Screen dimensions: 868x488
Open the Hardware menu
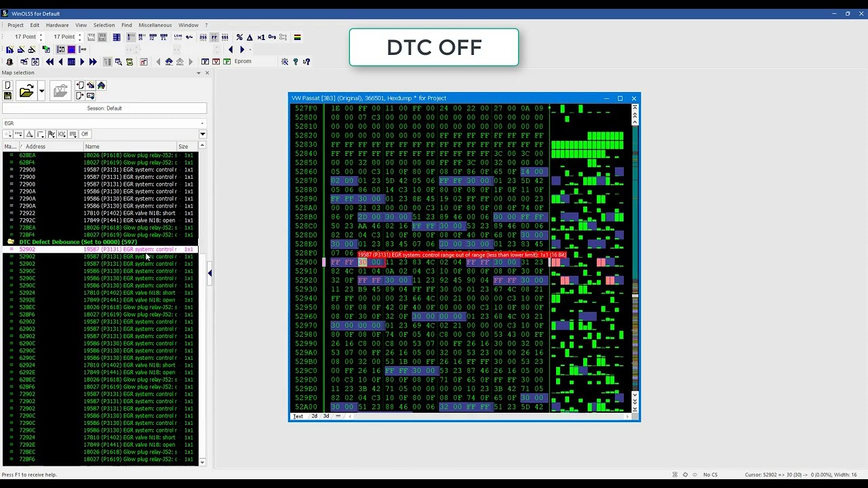[57, 25]
